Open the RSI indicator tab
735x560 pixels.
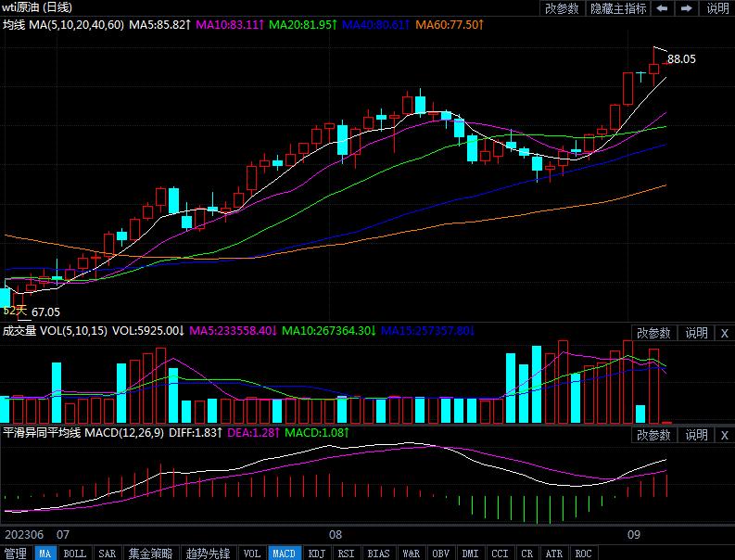pyautogui.click(x=346, y=554)
